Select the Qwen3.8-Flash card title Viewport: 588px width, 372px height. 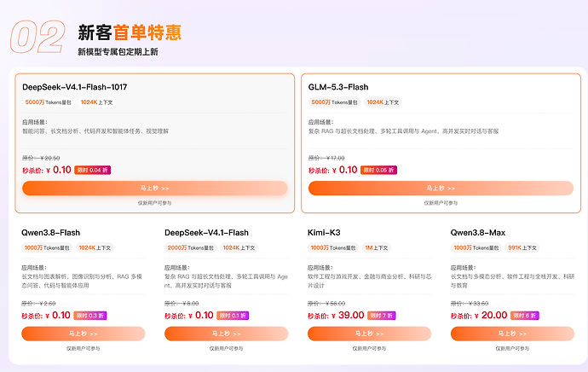pyautogui.click(x=50, y=233)
